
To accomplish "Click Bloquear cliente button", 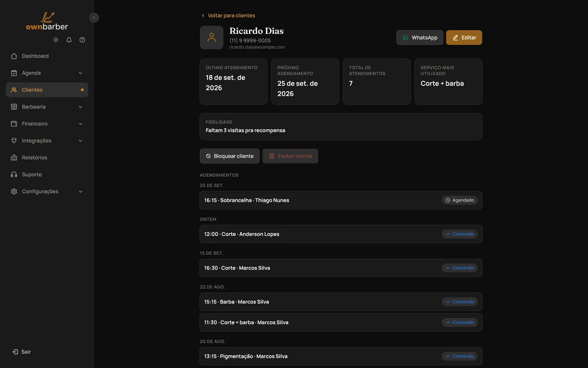I will pos(230,156).
